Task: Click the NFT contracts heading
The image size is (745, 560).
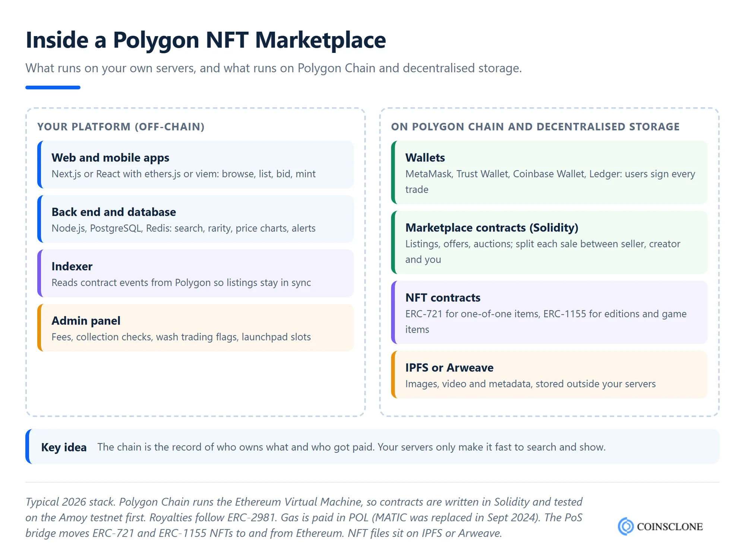Action: tap(443, 298)
